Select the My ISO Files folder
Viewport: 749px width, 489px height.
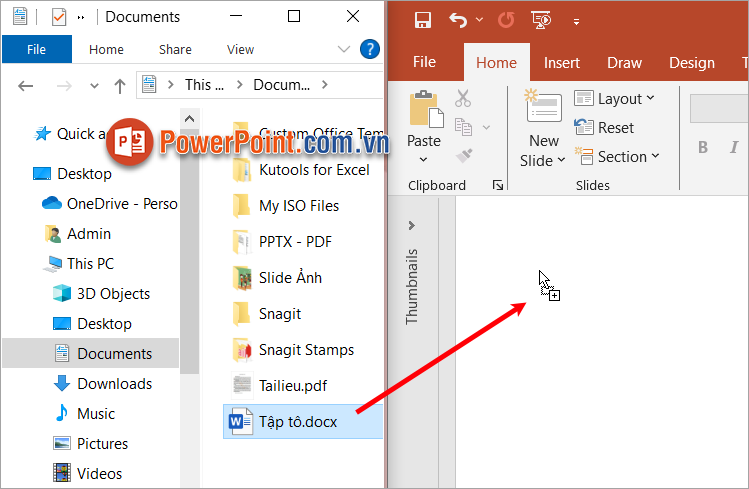tap(286, 206)
